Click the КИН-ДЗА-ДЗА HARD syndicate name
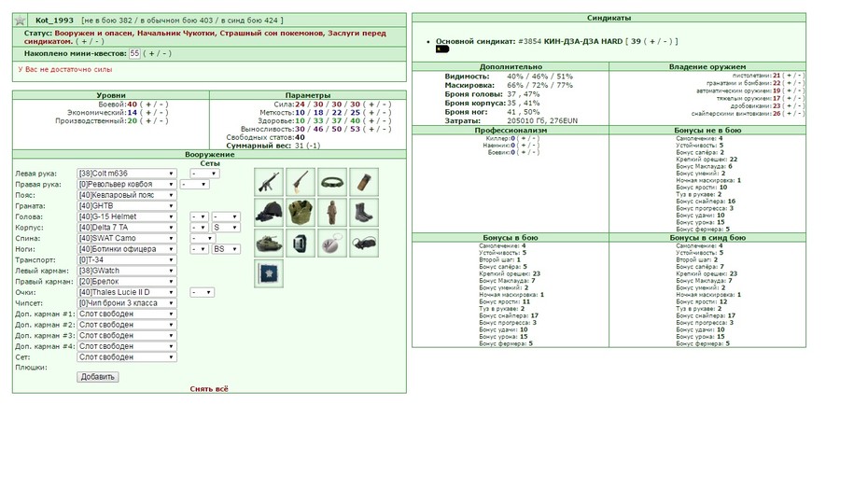868x488 pixels. [x=583, y=41]
